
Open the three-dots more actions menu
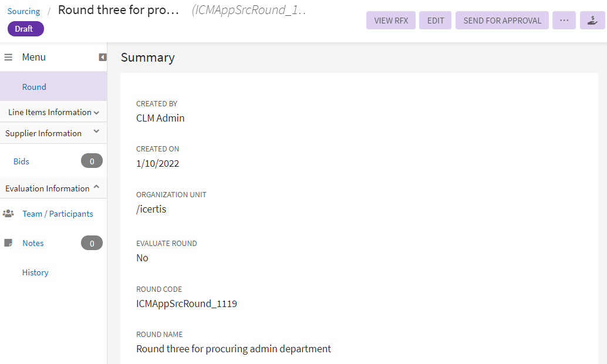(x=564, y=21)
